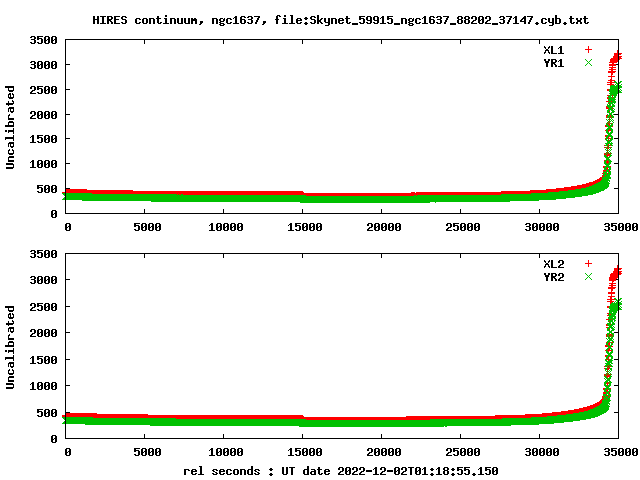Click the green cross marker beside YR1

(588, 63)
